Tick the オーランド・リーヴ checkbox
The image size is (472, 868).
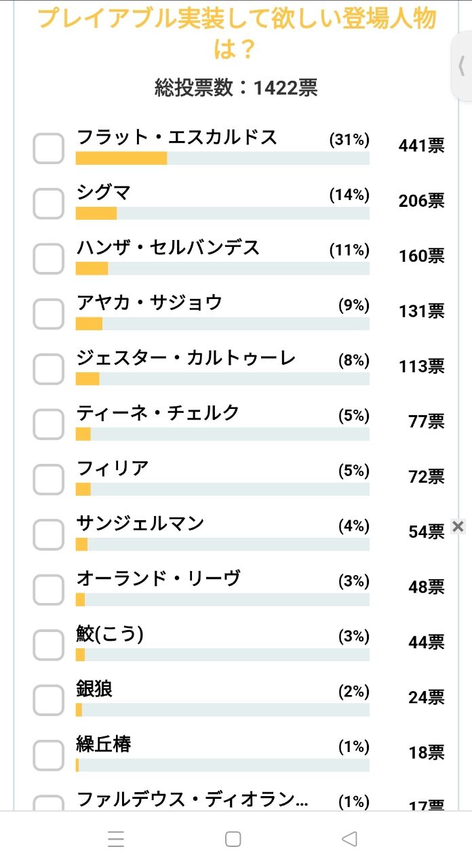pyautogui.click(x=49, y=589)
